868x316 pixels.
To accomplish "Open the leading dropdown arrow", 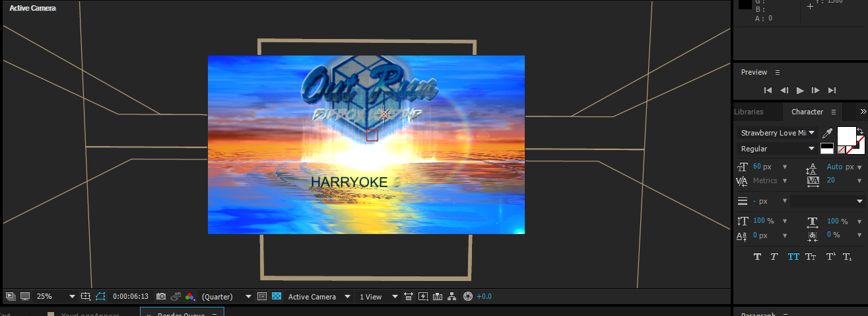I will 861,167.
